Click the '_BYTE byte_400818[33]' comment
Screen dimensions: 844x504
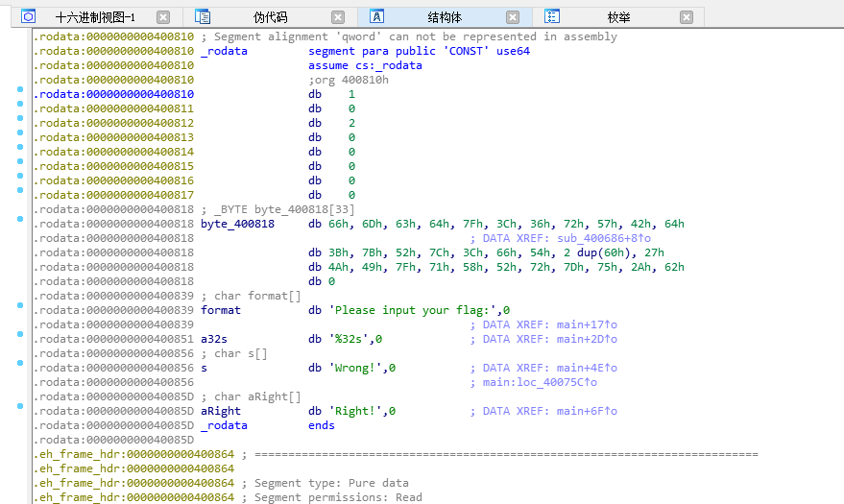(x=277, y=210)
